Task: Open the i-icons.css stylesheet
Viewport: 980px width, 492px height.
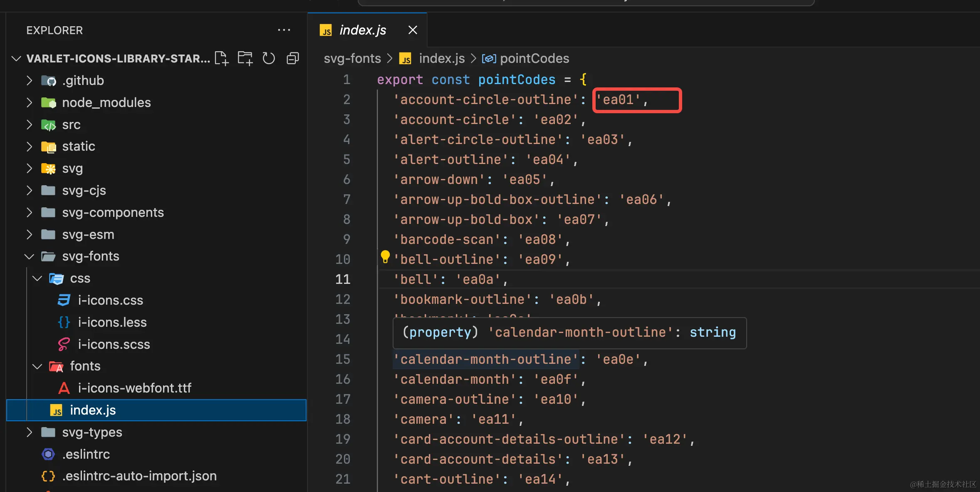Action: pyautogui.click(x=110, y=300)
